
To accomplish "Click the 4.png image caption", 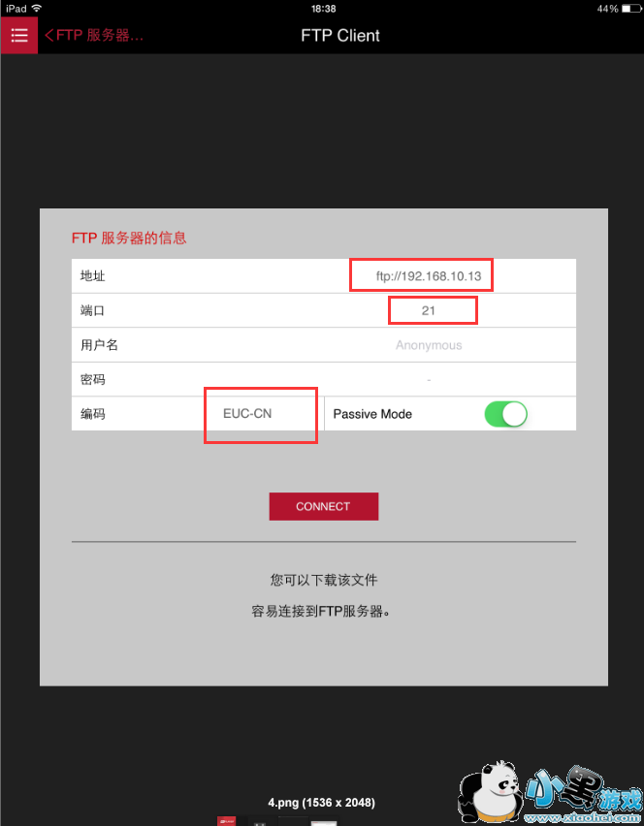I will pos(321,803).
